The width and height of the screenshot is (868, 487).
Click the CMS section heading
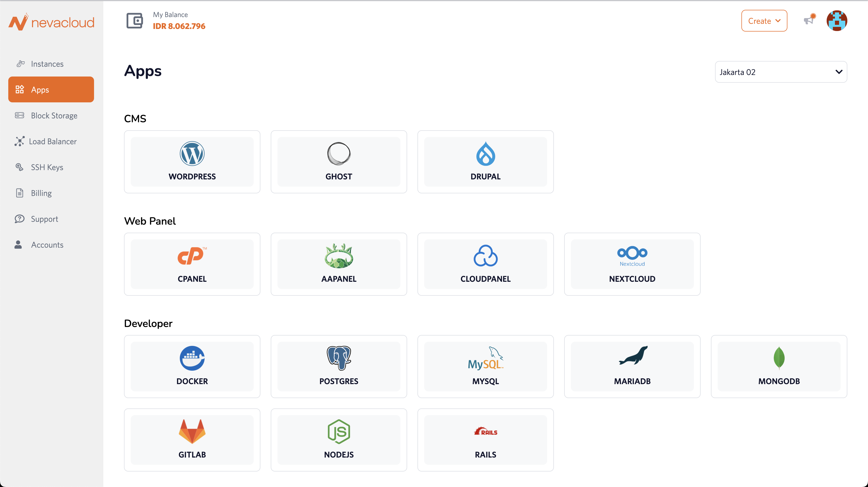pos(135,119)
